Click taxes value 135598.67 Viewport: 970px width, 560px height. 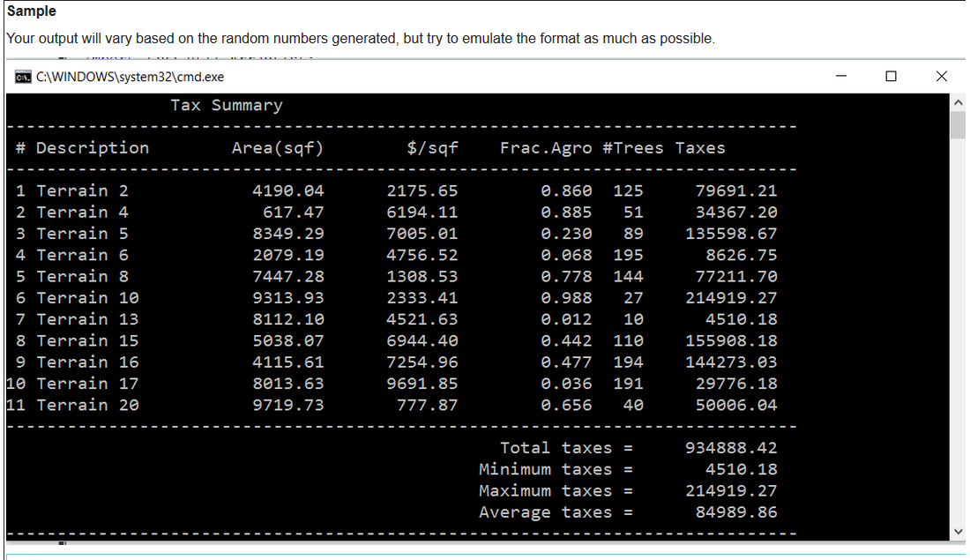pos(731,234)
